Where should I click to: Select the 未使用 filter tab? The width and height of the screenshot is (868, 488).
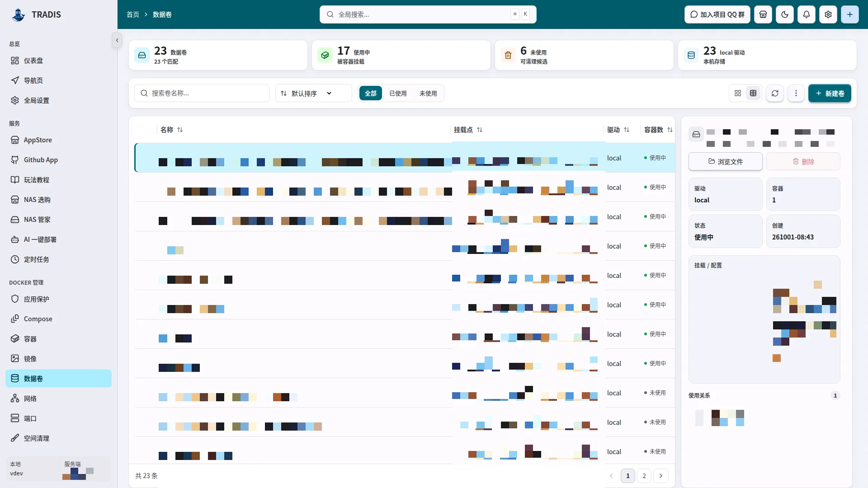428,93
